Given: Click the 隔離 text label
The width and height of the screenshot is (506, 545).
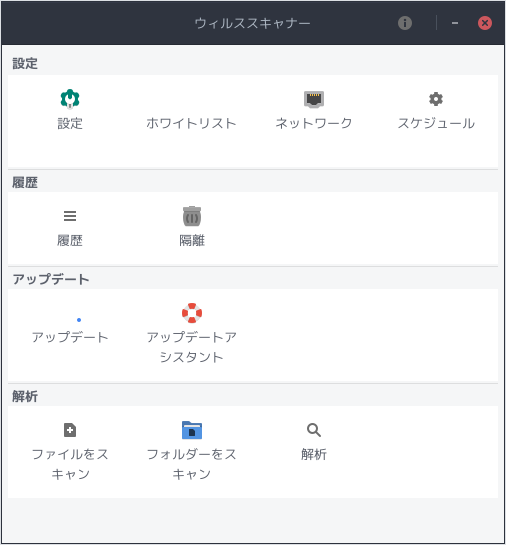Looking at the screenshot, I should (192, 241).
